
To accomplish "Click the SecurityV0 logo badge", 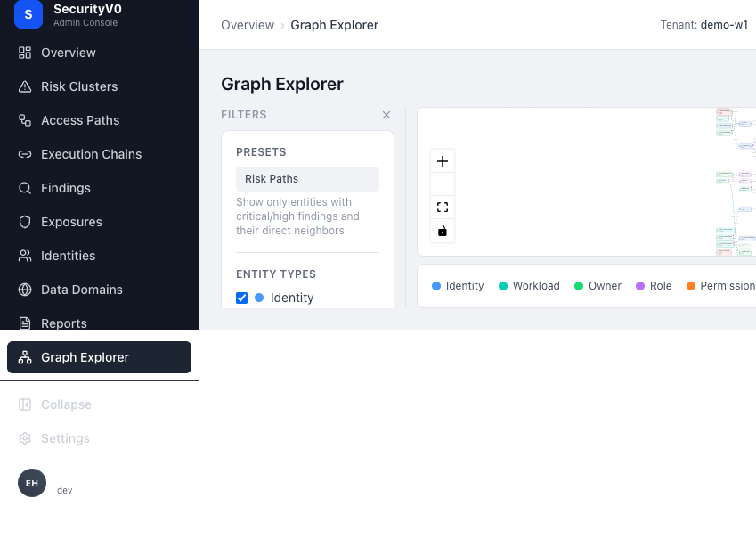I will point(28,14).
